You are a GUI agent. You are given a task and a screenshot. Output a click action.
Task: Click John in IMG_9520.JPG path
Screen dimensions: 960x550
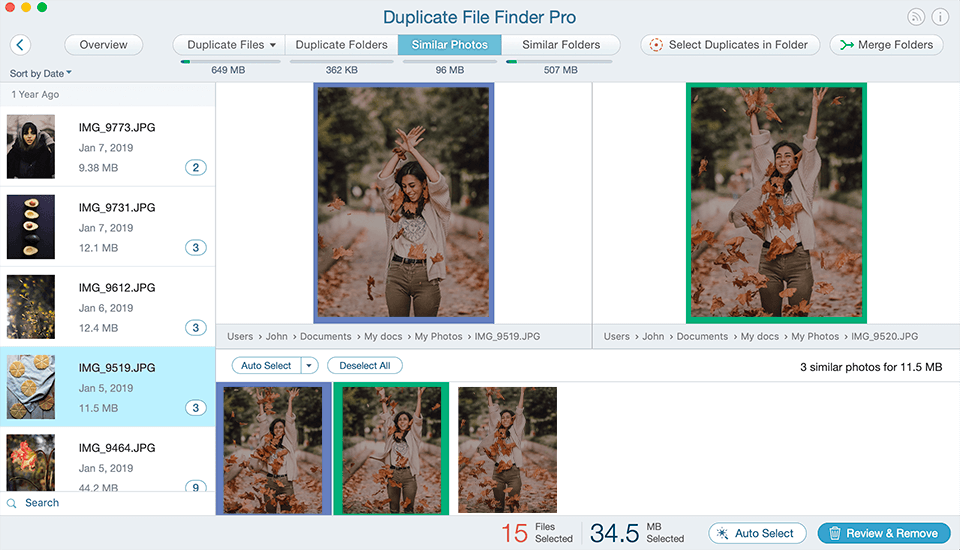tap(653, 336)
